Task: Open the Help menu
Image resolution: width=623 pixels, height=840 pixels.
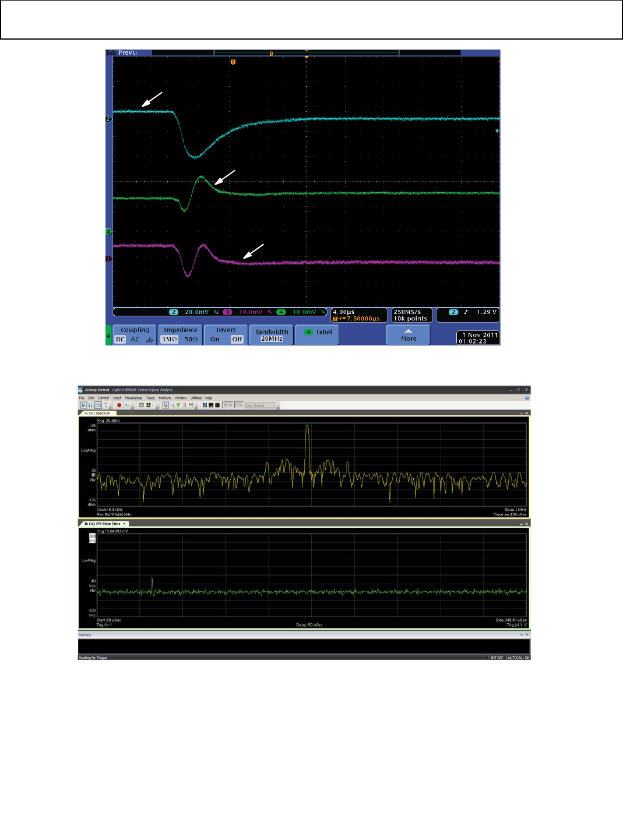Action: click(x=209, y=398)
